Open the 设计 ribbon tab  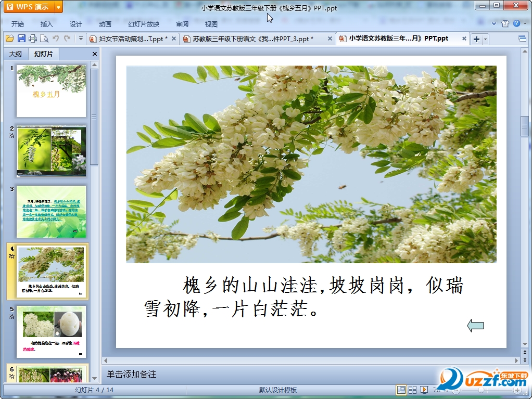point(75,24)
